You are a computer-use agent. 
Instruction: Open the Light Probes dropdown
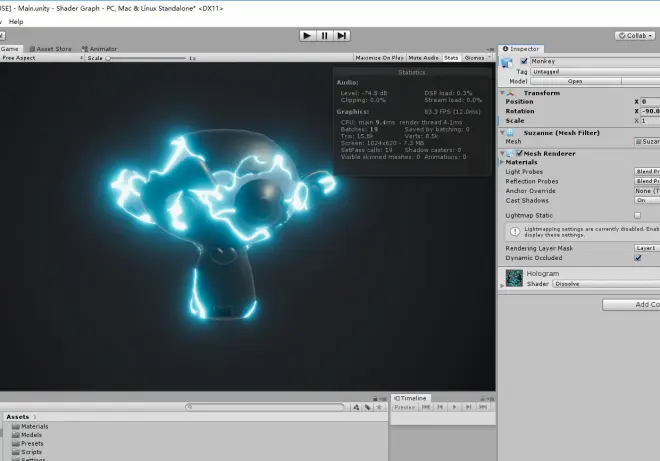point(647,171)
